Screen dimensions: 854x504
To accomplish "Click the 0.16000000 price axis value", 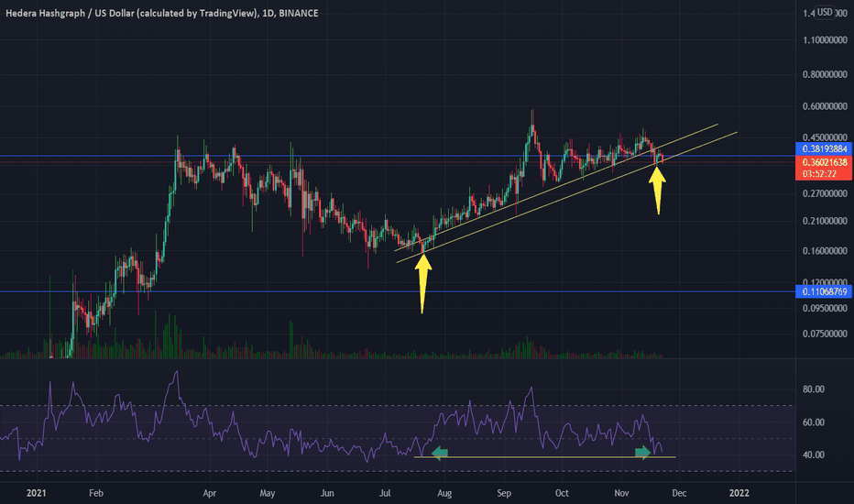I will pos(825,251).
